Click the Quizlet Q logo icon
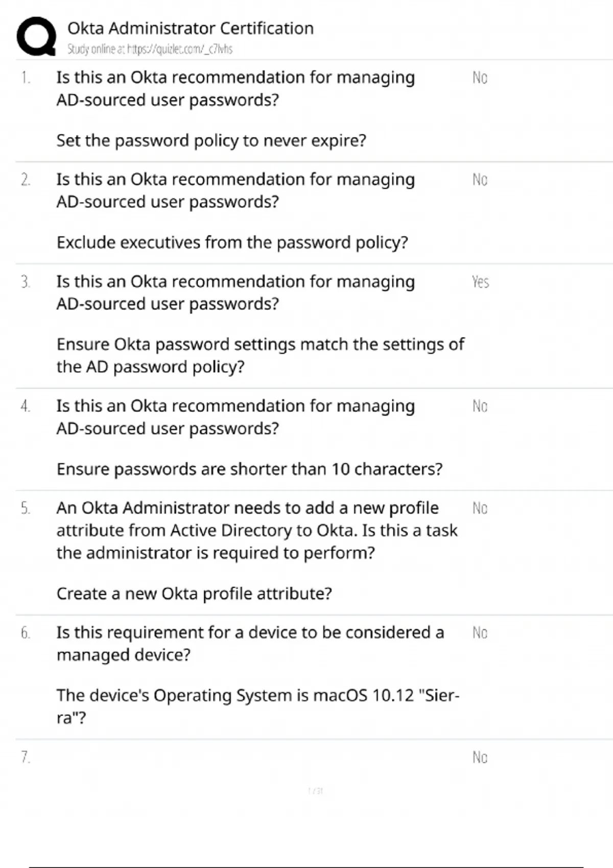This screenshot has height=868, width=613. click(x=36, y=36)
